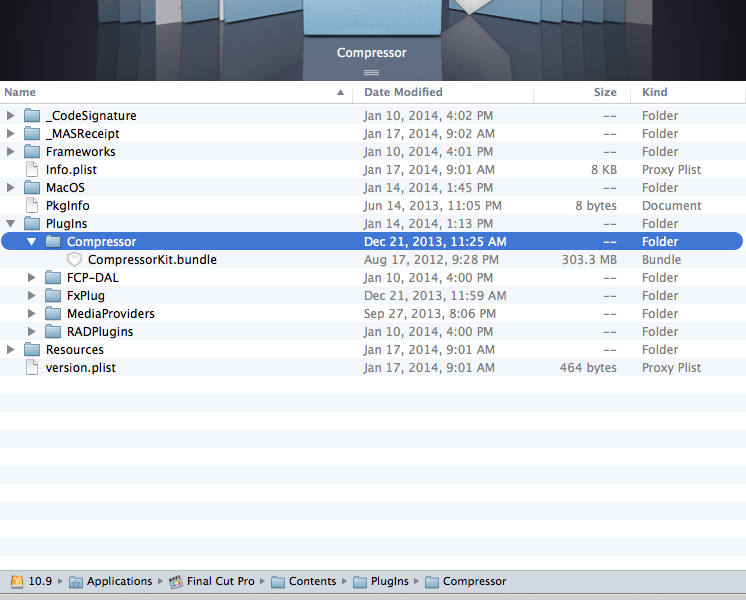Open Contents label in the path bar
746x600 pixels.
(313, 581)
